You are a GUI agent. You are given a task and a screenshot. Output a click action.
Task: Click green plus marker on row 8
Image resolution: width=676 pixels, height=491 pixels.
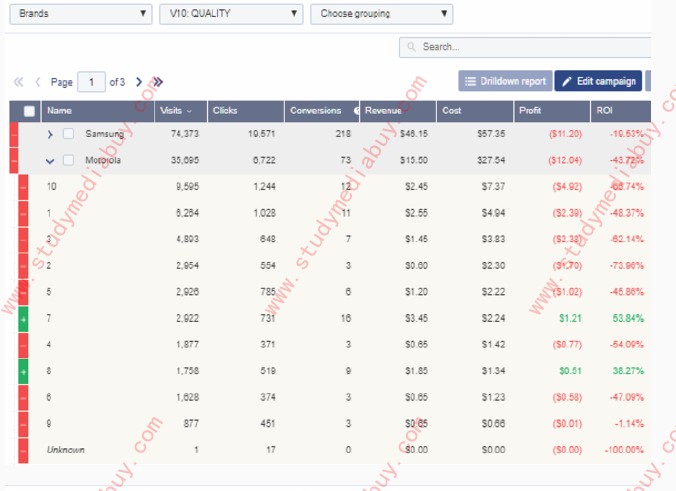tap(23, 371)
